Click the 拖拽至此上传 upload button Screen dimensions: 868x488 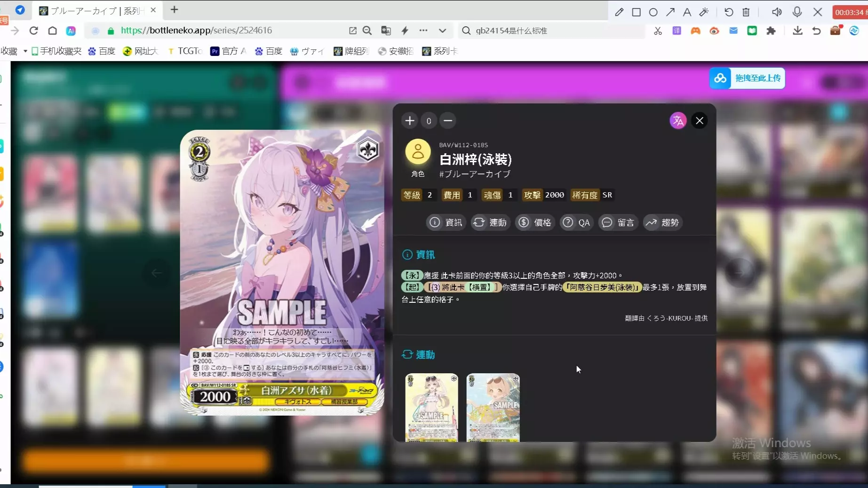point(747,78)
